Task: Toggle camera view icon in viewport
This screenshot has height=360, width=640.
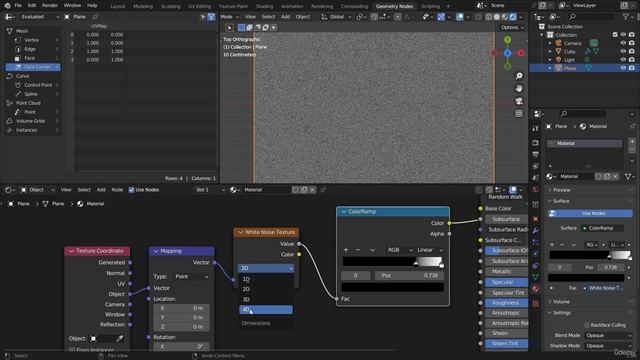Action: click(x=519, y=101)
